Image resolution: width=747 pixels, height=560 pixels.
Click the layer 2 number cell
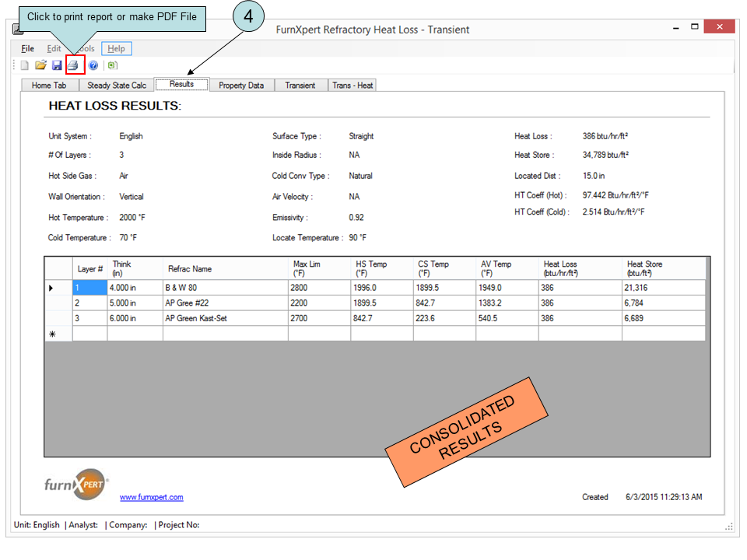[x=90, y=303]
